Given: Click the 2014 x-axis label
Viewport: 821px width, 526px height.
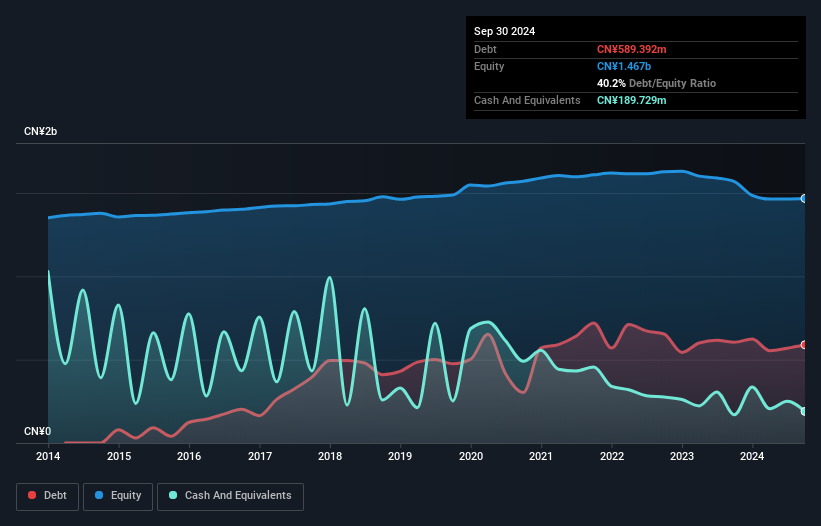Looking at the screenshot, I should 48,457.
